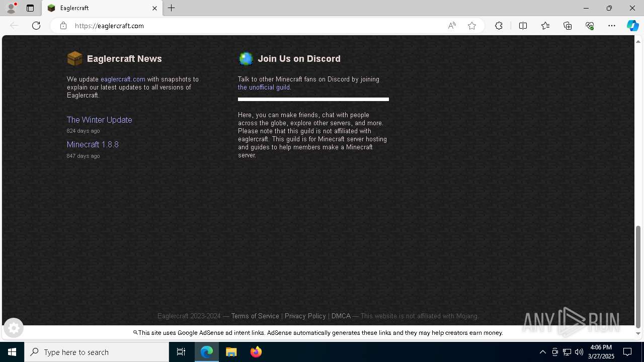Click the Edge profile icon
This screenshot has width=644, height=362.
pyautogui.click(x=11, y=8)
